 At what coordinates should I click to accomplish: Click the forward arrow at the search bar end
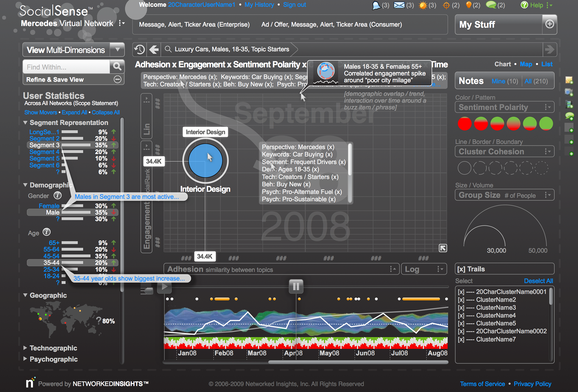pyautogui.click(x=550, y=49)
